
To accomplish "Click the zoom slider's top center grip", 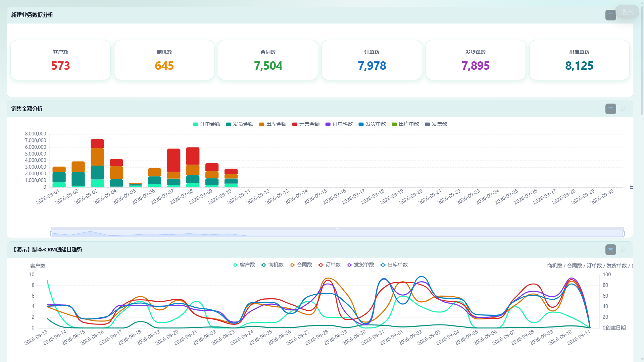I will pyautogui.click(x=337, y=229).
